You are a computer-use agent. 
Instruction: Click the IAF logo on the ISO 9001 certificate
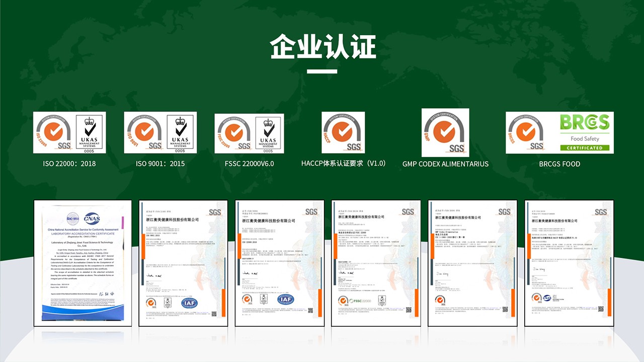[189, 303]
